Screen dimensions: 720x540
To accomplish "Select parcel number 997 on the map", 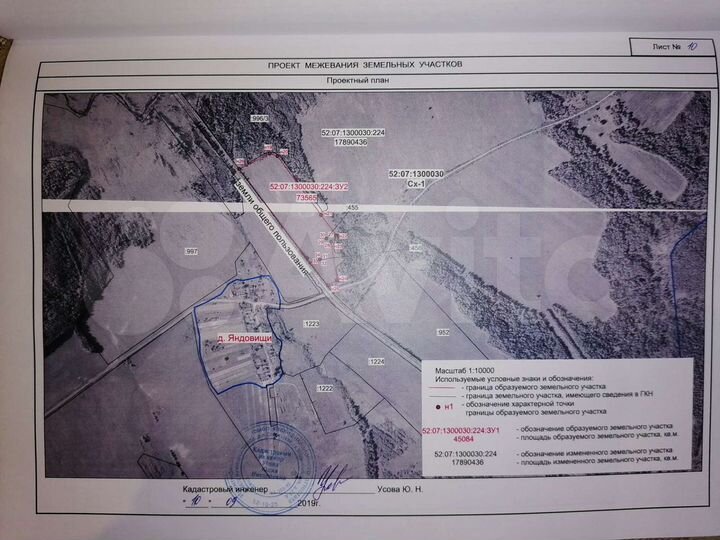I will pos(191,252).
